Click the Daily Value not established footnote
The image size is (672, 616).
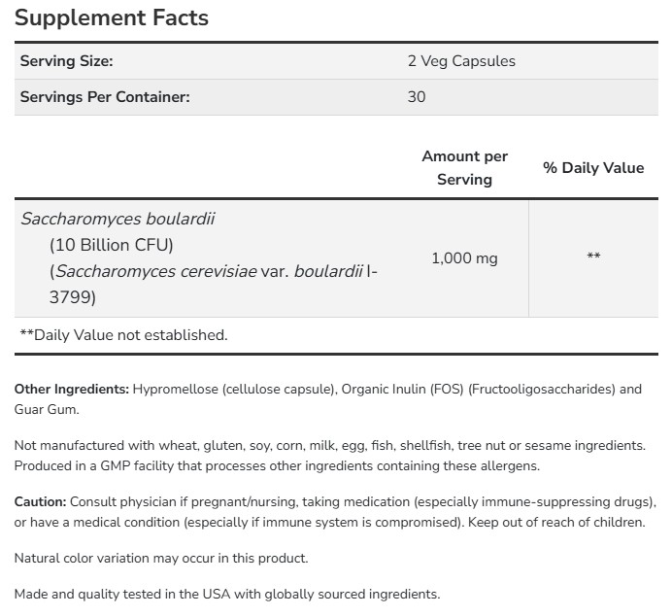pyautogui.click(x=124, y=335)
